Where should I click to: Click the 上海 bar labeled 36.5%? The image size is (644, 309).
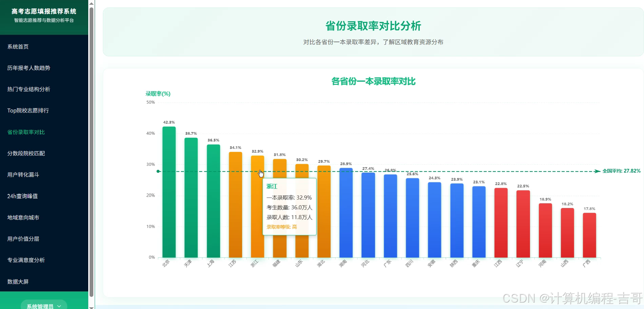(x=213, y=201)
